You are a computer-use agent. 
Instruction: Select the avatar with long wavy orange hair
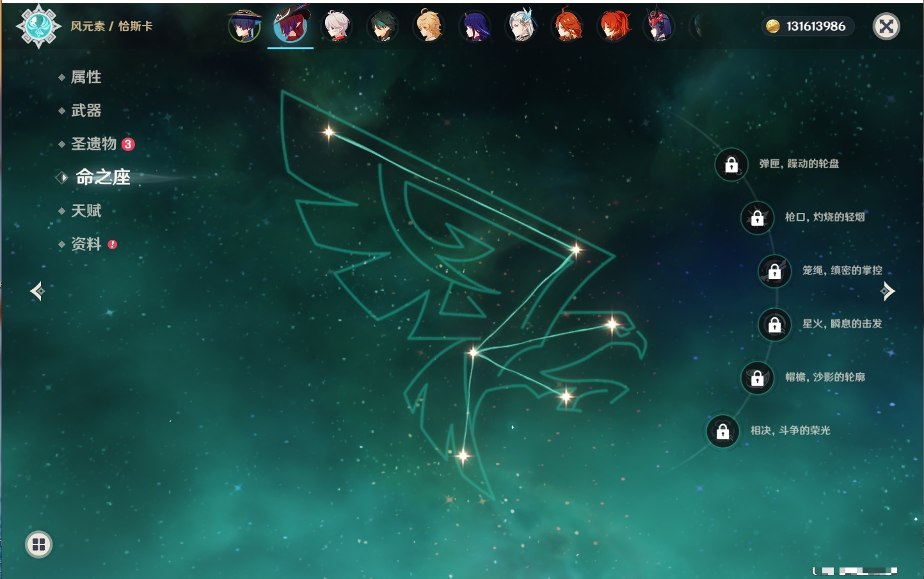click(x=568, y=26)
